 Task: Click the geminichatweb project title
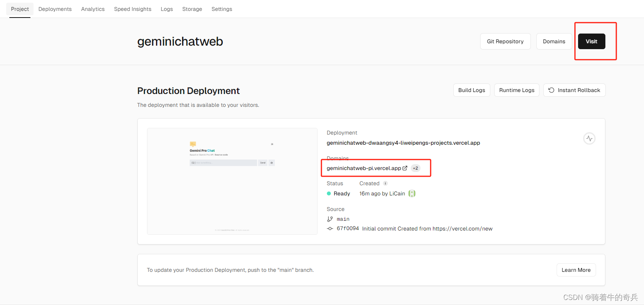pyautogui.click(x=180, y=41)
